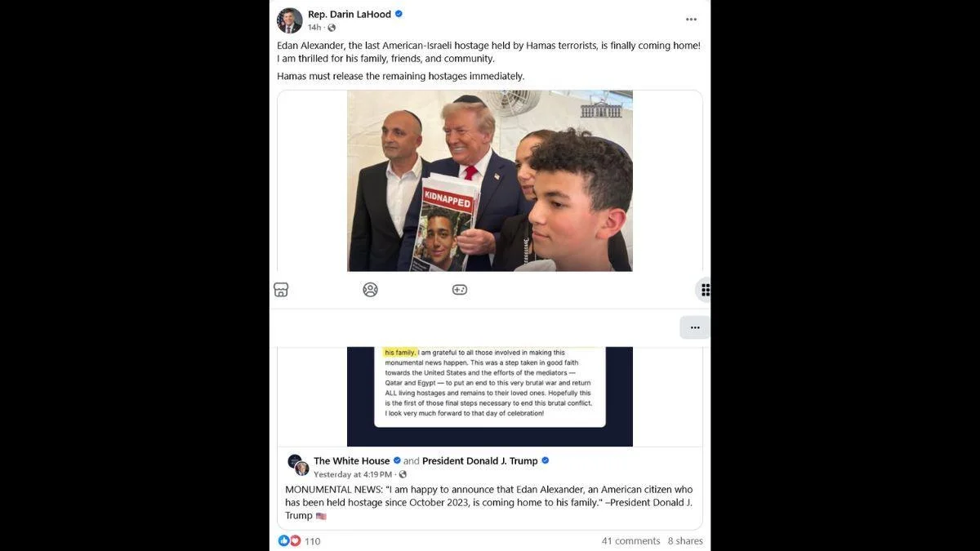Click the blue Like reaction icon

[x=283, y=540]
